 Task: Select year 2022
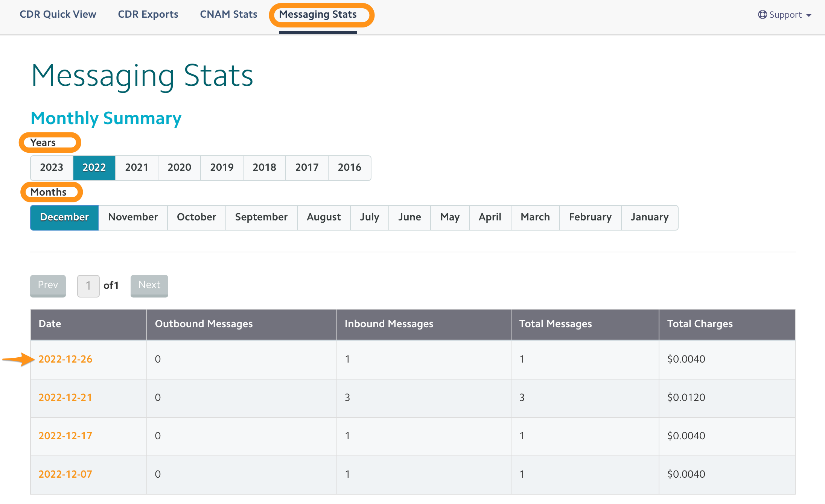tap(94, 168)
